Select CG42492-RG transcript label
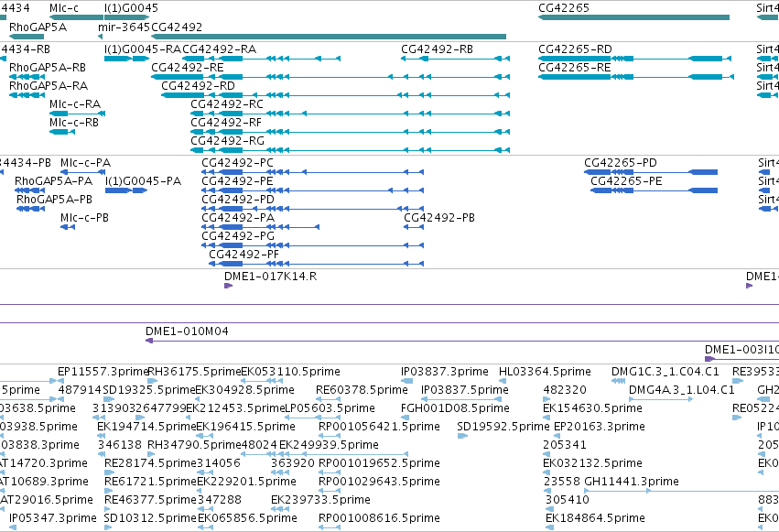Image resolution: width=779 pixels, height=532 pixels. 228,141
